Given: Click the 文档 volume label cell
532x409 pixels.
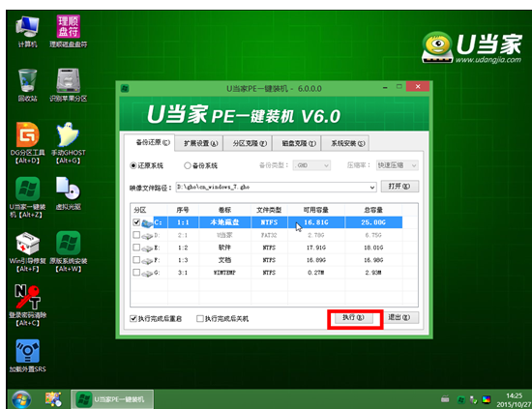Looking at the screenshot, I should coord(224,260).
